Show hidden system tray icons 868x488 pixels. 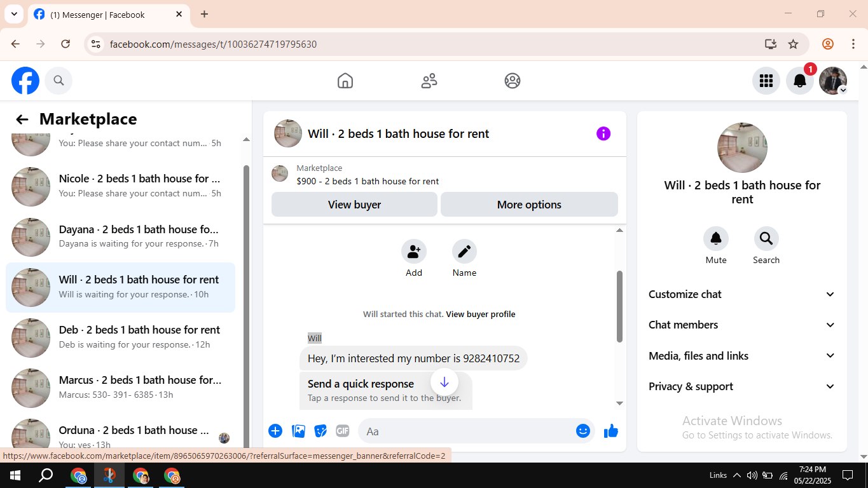736,475
